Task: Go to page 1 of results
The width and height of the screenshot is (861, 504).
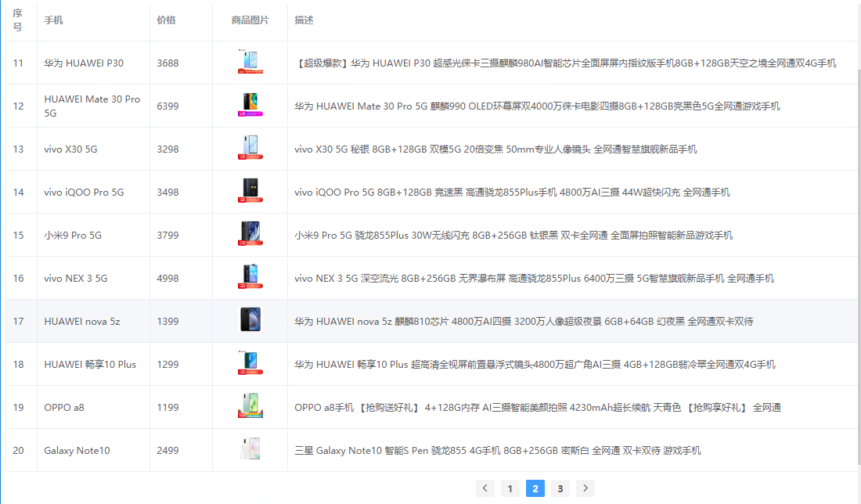Action: tap(510, 488)
